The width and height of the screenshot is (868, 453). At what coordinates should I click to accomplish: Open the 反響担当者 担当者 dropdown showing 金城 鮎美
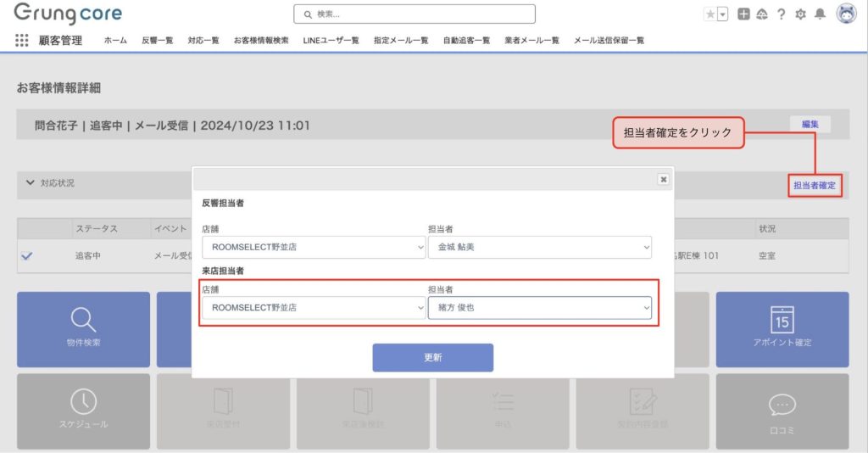tap(539, 247)
